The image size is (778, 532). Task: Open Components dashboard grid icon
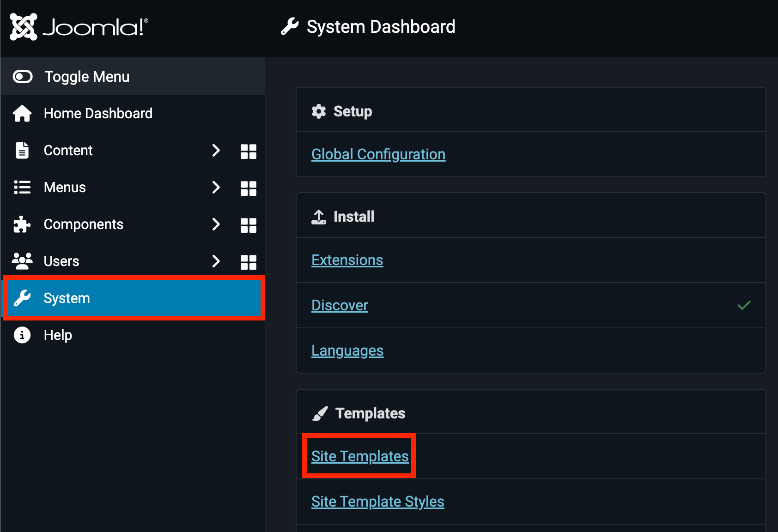[249, 225]
